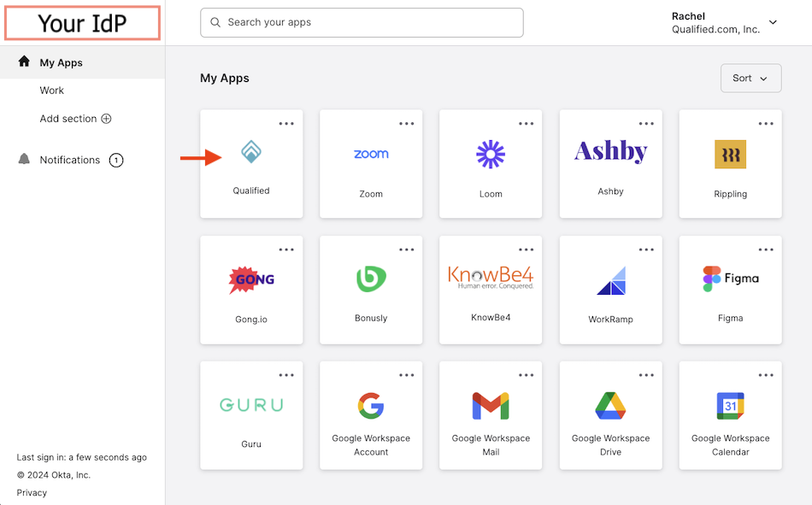Screen dimensions: 812x505
Task: Open the three-dot menu on KnowBe4 tile
Action: click(527, 250)
